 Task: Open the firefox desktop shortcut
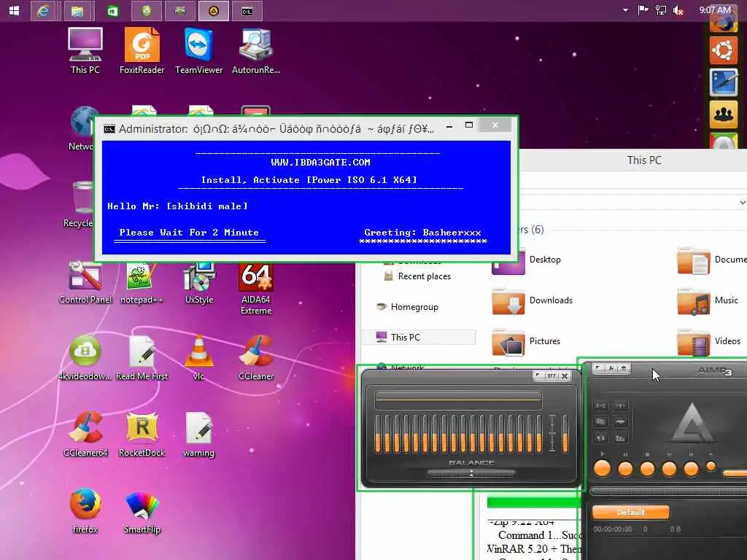[x=85, y=510]
